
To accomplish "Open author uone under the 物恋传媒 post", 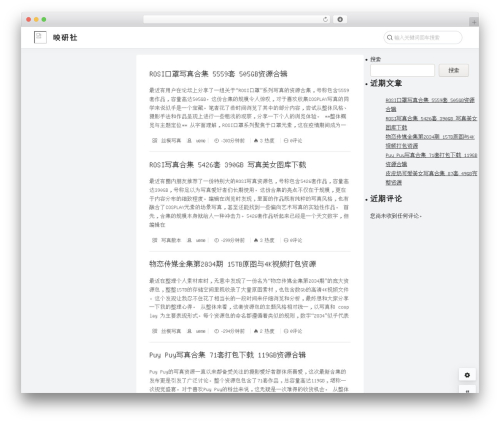I will (201, 331).
